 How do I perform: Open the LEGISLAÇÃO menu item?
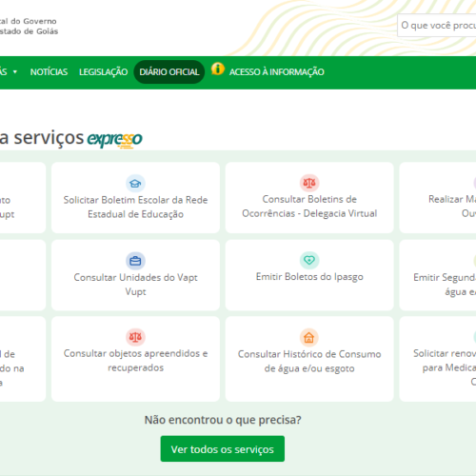[x=104, y=72]
